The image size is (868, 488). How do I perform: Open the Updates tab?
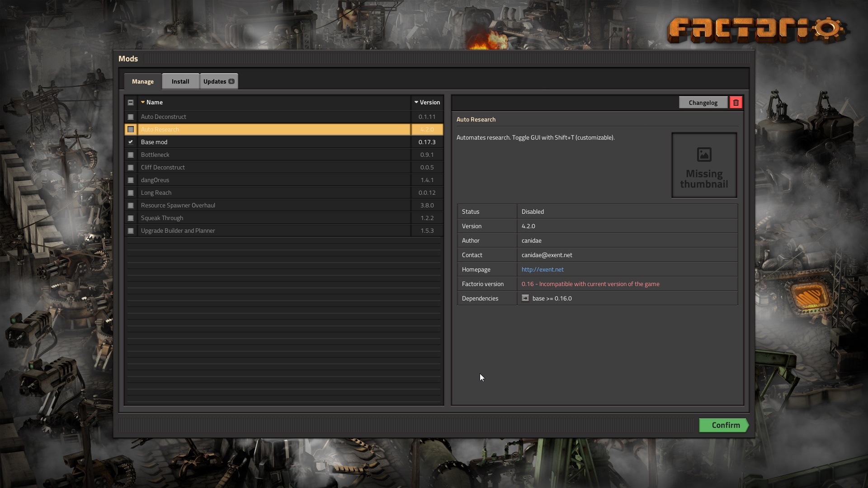pyautogui.click(x=219, y=81)
